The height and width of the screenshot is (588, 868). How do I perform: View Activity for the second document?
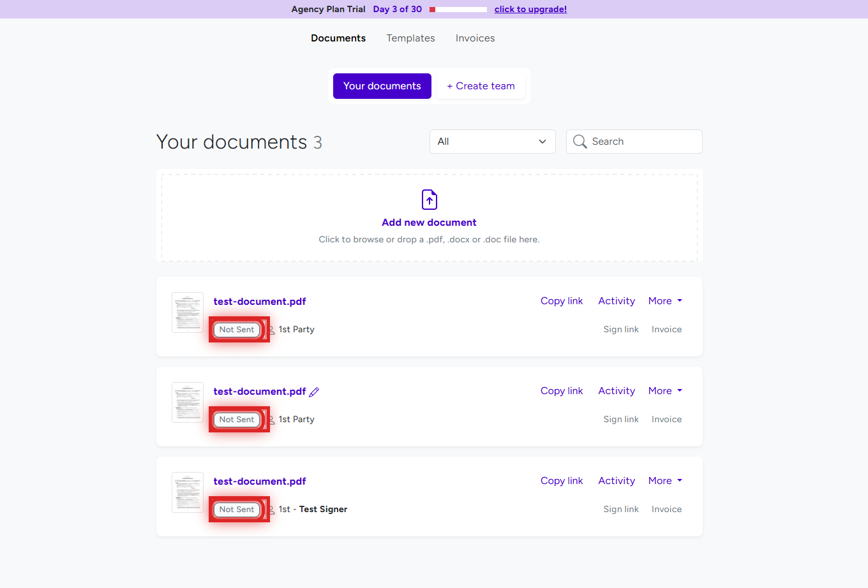point(616,390)
